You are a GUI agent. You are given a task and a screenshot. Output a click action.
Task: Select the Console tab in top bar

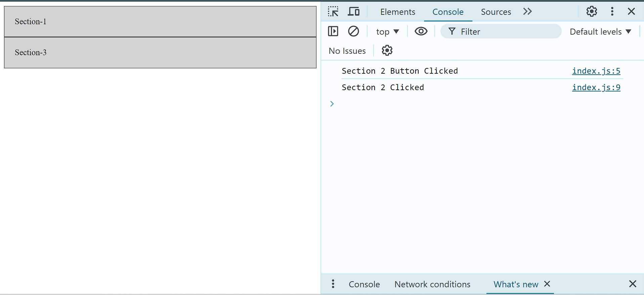(x=448, y=12)
